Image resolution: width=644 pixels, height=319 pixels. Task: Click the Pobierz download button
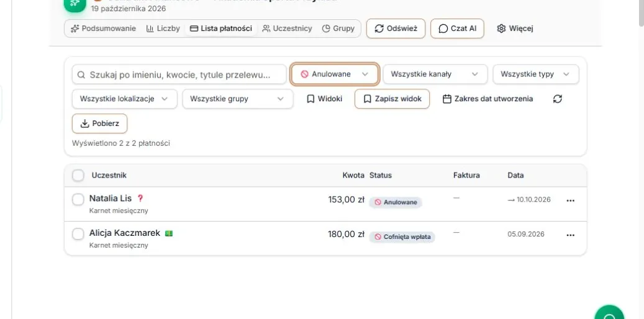[100, 124]
